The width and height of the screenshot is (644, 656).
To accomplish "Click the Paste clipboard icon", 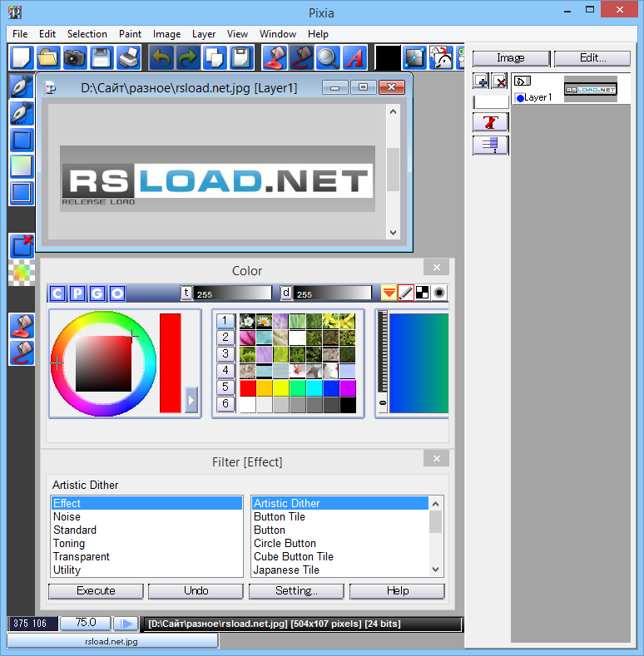I will coord(241,57).
